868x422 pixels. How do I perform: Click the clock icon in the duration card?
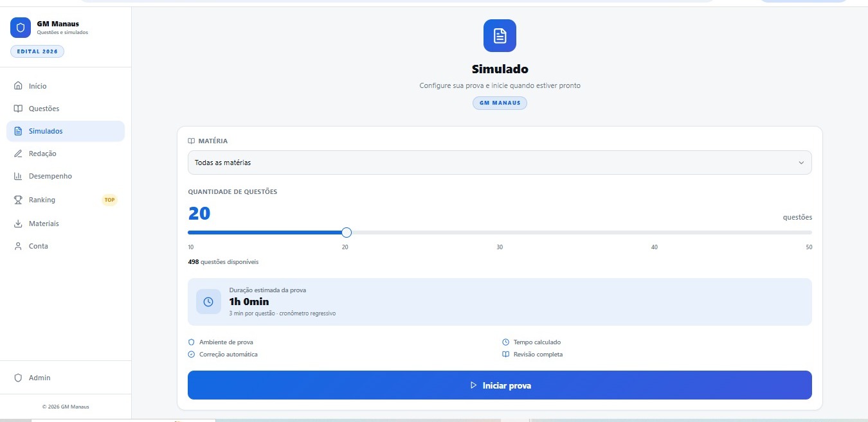click(208, 301)
